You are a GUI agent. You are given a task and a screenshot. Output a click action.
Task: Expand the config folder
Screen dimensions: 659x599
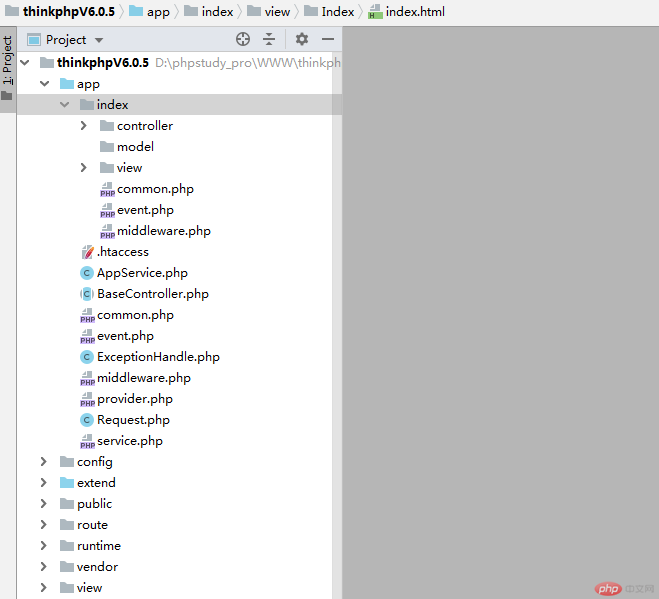click(43, 462)
